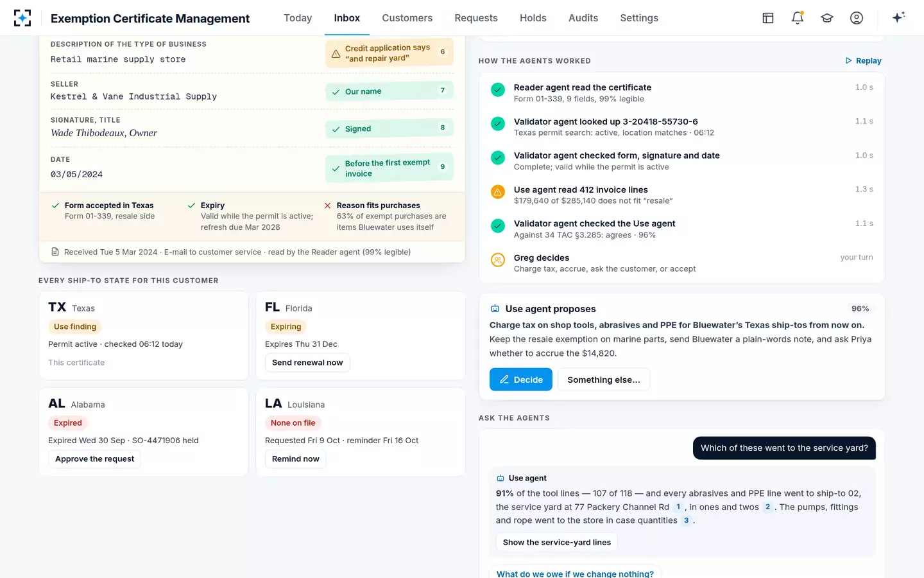Click the Credit application says warning tag

click(389, 53)
